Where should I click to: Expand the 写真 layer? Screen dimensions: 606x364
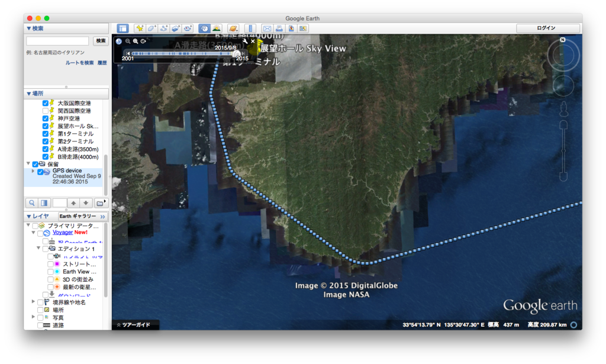point(33,317)
